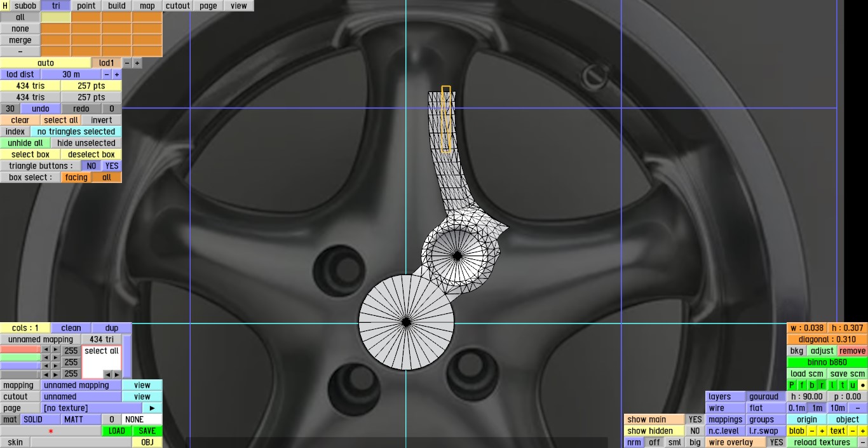This screenshot has height=448, width=868.
Task: Click left arrow in select all box
Action: [x=107, y=374]
